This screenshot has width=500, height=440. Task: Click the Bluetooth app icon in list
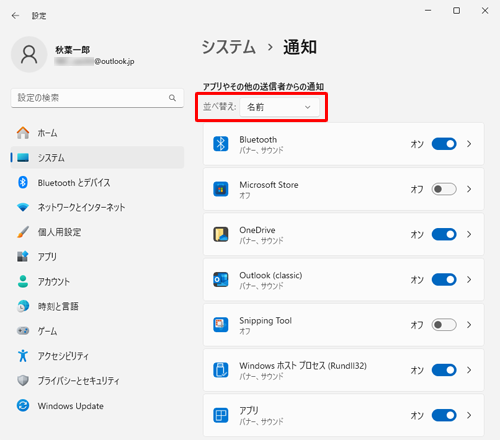(x=221, y=144)
